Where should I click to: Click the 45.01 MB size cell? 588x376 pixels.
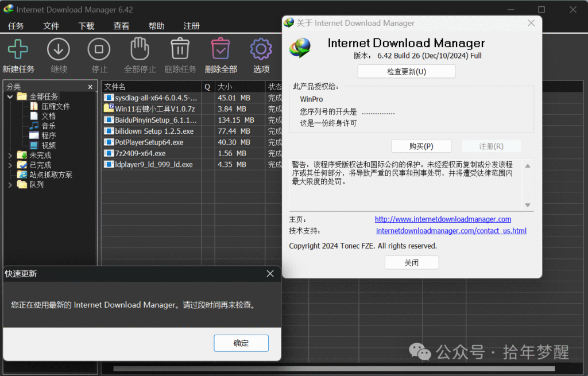[234, 98]
